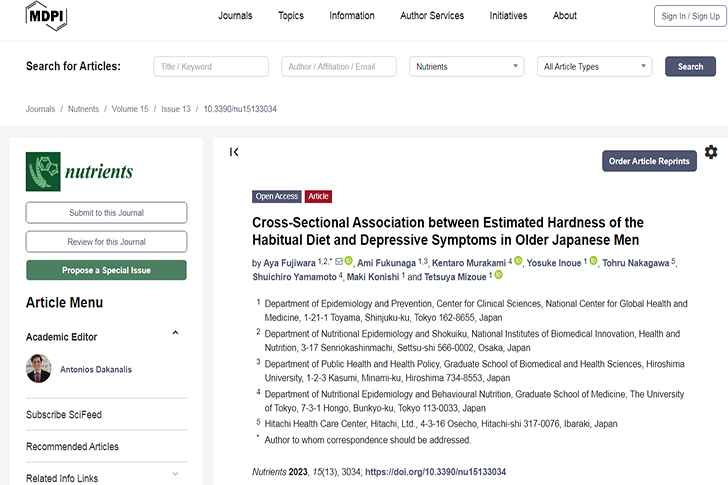
Task: Click DOI breadcrumb 10.3390/nu15133034
Action: pos(240,109)
